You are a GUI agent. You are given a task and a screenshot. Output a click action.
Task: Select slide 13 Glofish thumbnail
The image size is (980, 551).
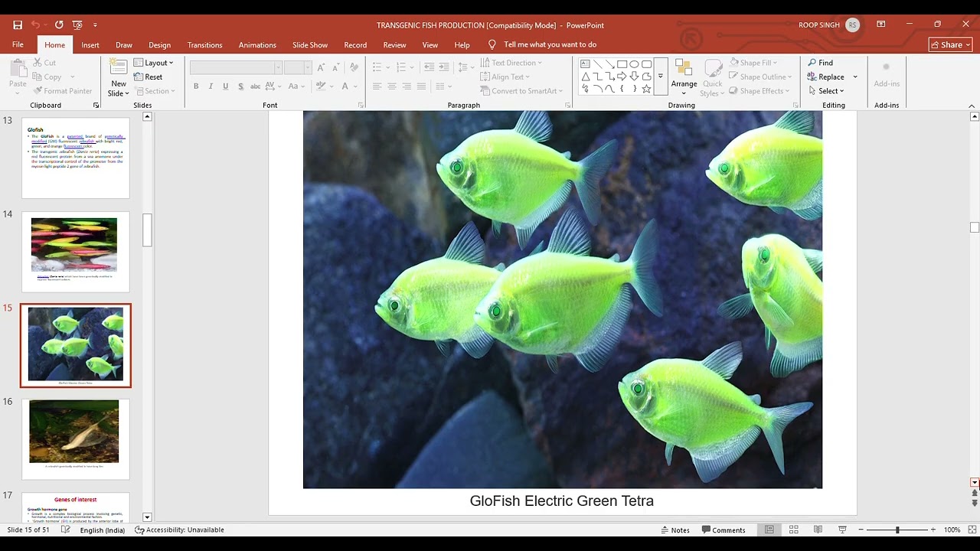tap(76, 158)
